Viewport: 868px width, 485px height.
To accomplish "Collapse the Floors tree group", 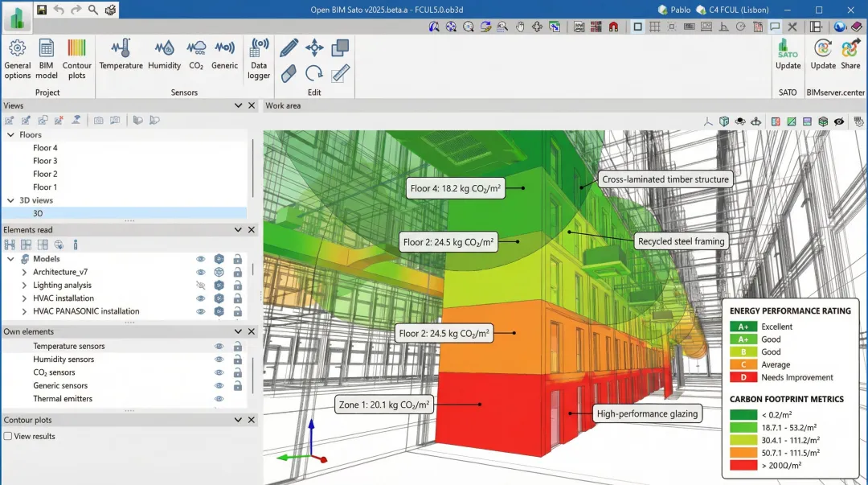I will click(10, 135).
